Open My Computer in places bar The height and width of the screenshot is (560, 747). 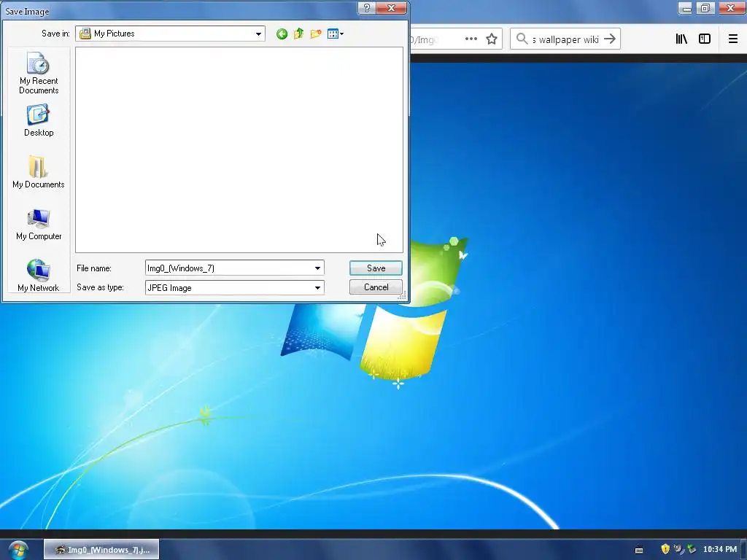coord(39,225)
